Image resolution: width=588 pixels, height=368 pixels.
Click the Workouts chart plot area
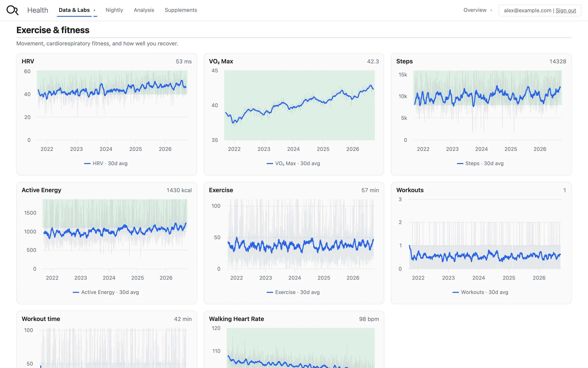(485, 234)
